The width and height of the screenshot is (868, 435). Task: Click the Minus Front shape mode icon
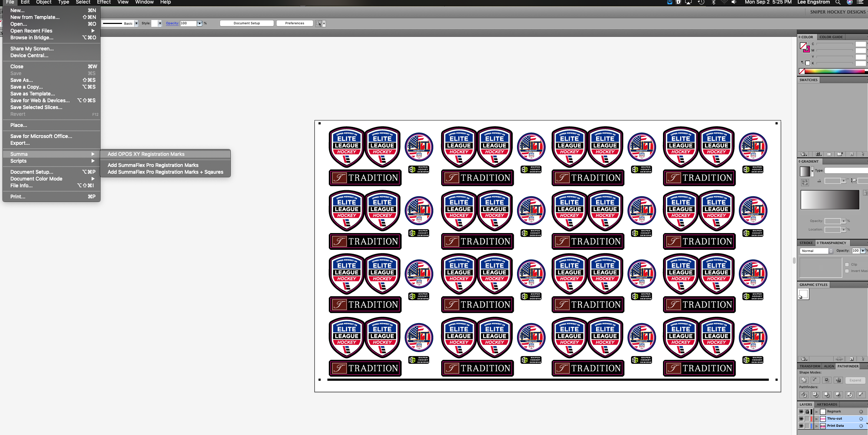[x=815, y=380]
